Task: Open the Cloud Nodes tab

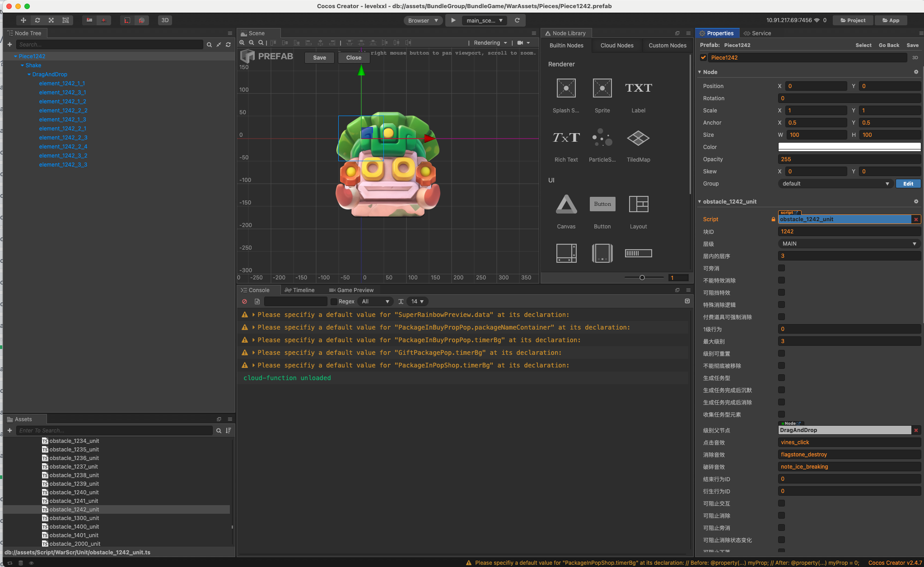Action: click(617, 46)
